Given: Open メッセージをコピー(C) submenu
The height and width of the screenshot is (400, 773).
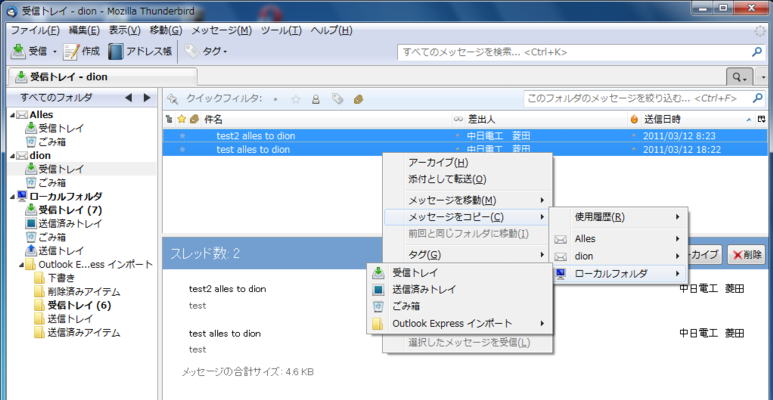Looking at the screenshot, I should click(x=467, y=217).
